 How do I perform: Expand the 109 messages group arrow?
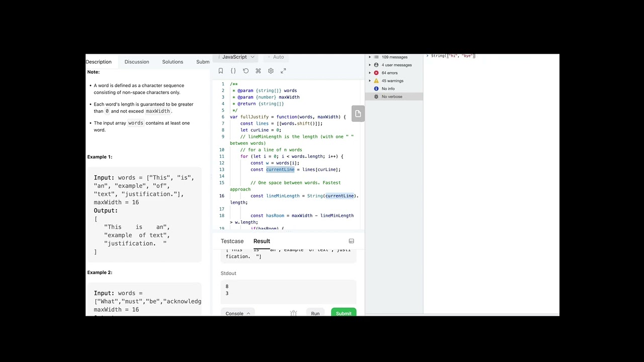coord(370,57)
